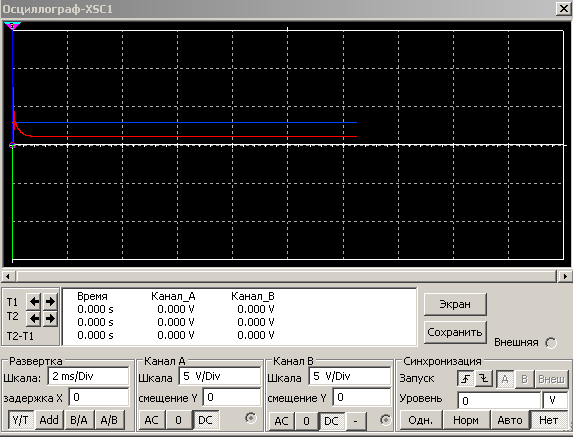
Task: Click the Канал_A column header text
Action: click(x=173, y=296)
